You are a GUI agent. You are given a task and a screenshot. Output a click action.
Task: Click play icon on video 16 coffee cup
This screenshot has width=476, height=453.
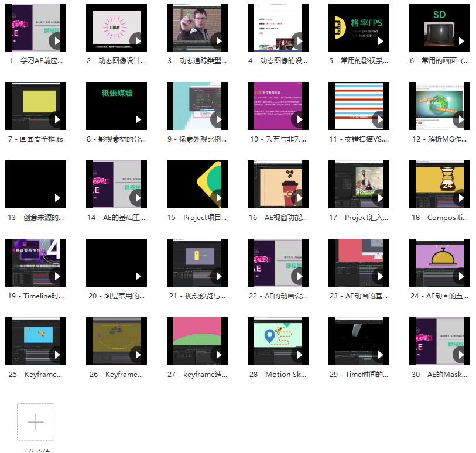tap(299, 198)
